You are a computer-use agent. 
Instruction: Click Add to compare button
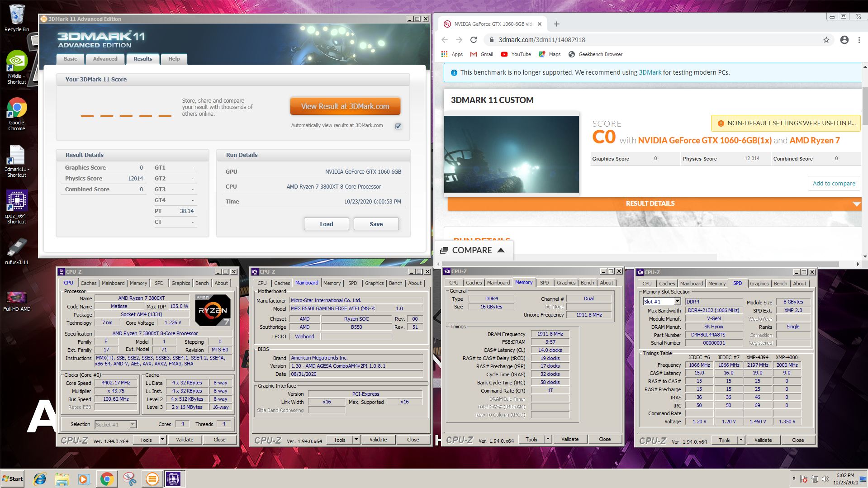click(x=834, y=183)
